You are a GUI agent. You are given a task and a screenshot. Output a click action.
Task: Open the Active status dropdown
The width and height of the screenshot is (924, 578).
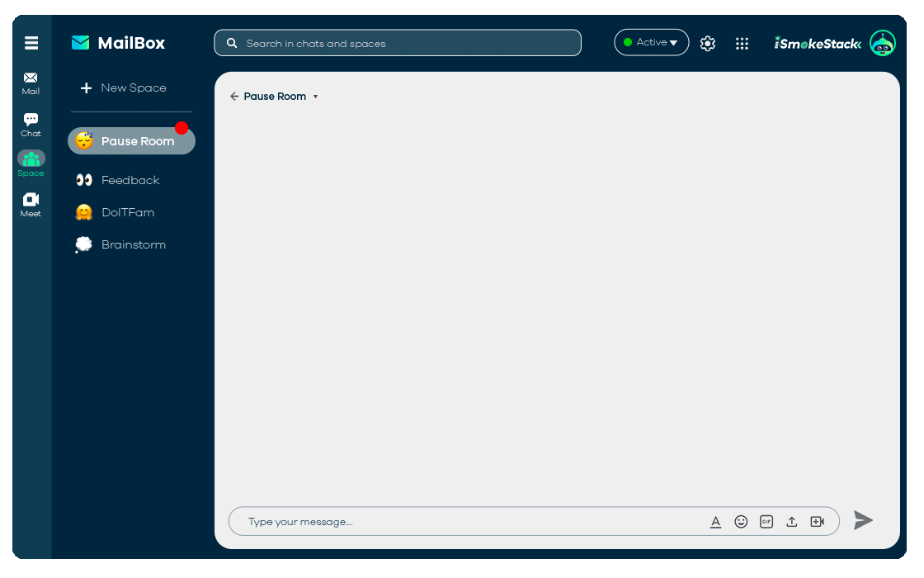651,42
